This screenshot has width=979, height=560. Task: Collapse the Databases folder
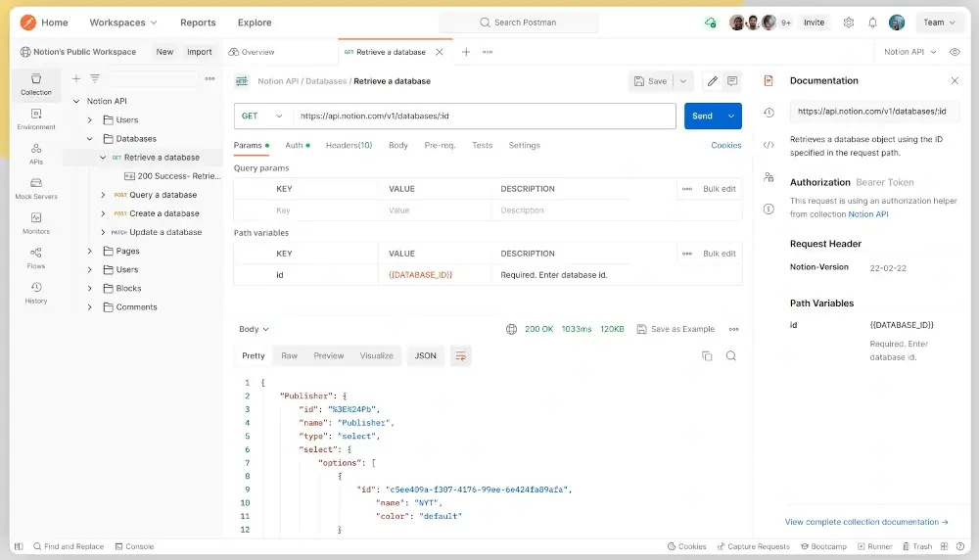tap(89, 139)
